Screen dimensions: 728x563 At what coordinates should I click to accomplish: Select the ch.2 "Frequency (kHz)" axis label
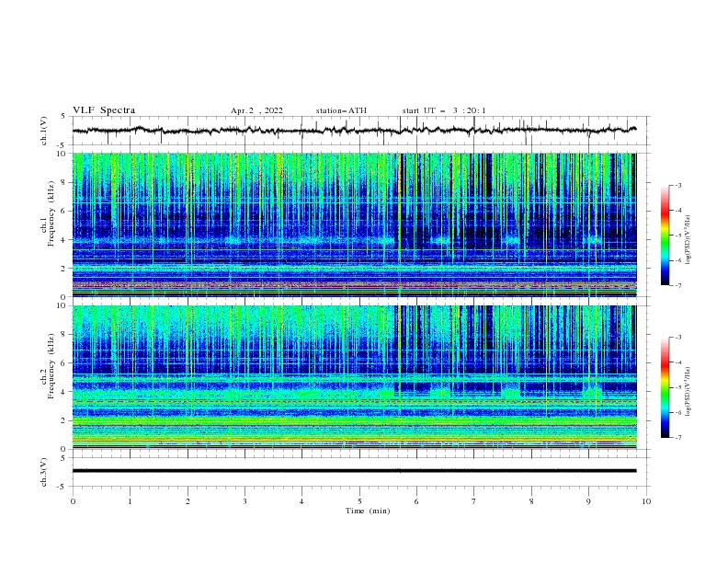coord(51,366)
